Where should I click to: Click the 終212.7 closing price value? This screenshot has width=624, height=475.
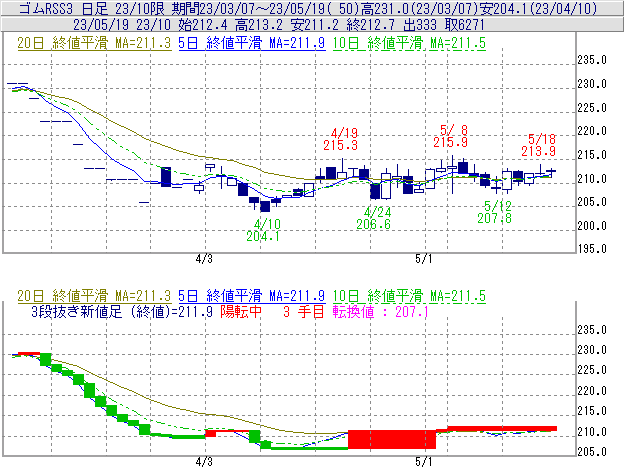[x=370, y=25]
